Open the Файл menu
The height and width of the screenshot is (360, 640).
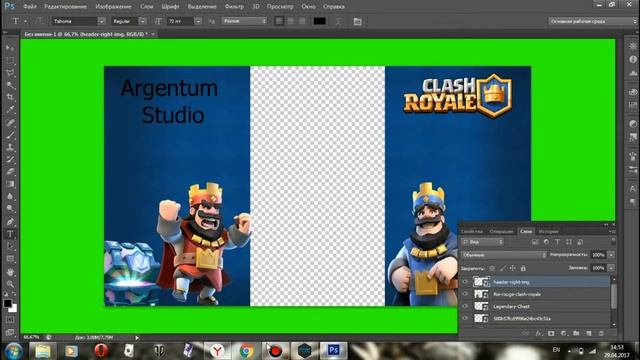pyautogui.click(x=30, y=7)
